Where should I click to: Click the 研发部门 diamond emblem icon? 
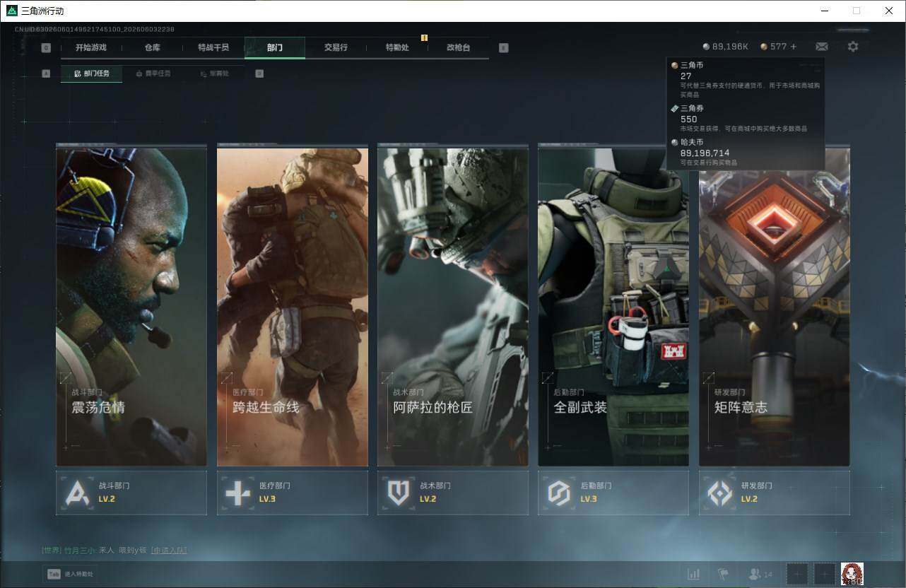point(720,493)
